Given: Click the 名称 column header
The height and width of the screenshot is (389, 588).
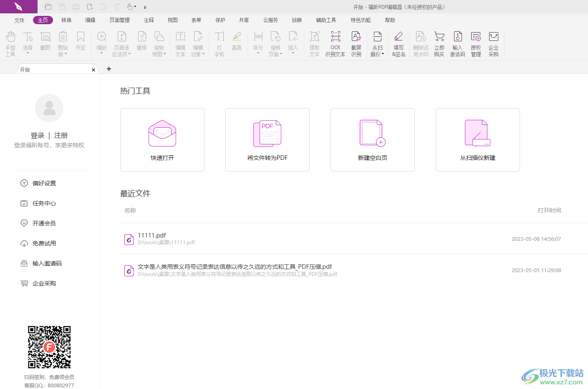Looking at the screenshot, I should (x=130, y=210).
